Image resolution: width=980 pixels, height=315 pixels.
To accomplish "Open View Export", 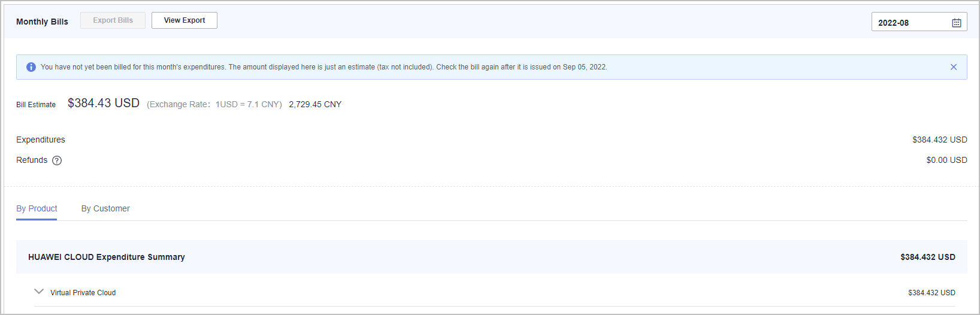I will point(184,20).
